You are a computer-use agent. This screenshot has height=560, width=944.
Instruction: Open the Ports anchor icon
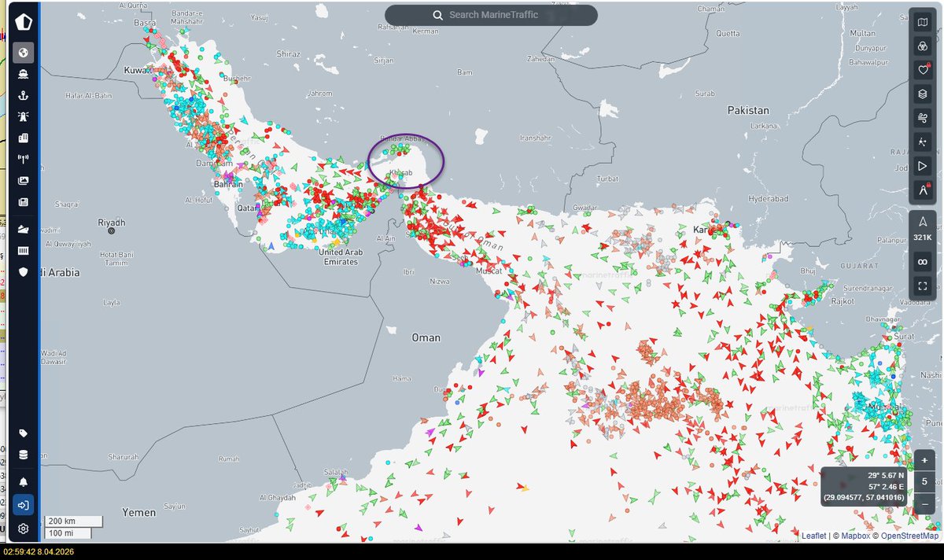23,96
